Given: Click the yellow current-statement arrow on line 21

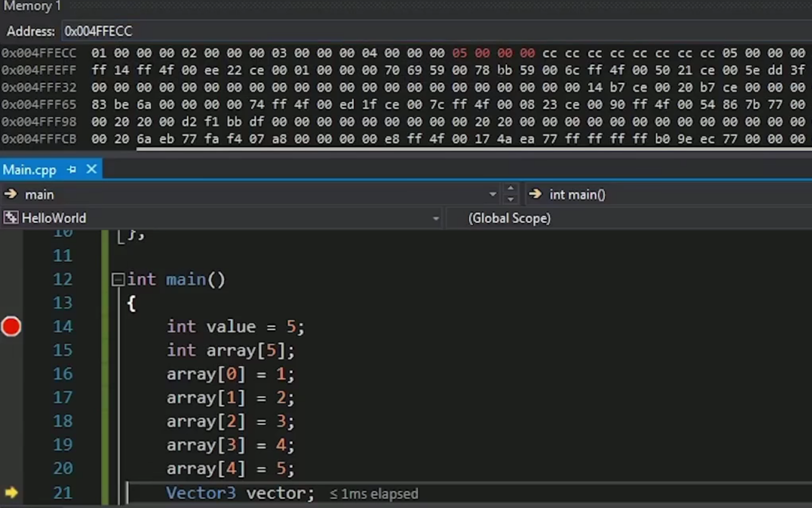Looking at the screenshot, I should click(11, 492).
